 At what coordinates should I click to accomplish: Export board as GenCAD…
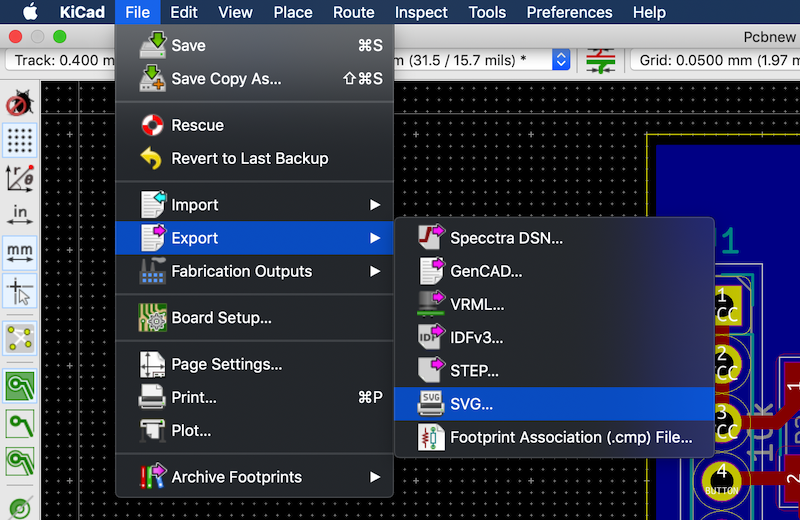point(554,271)
